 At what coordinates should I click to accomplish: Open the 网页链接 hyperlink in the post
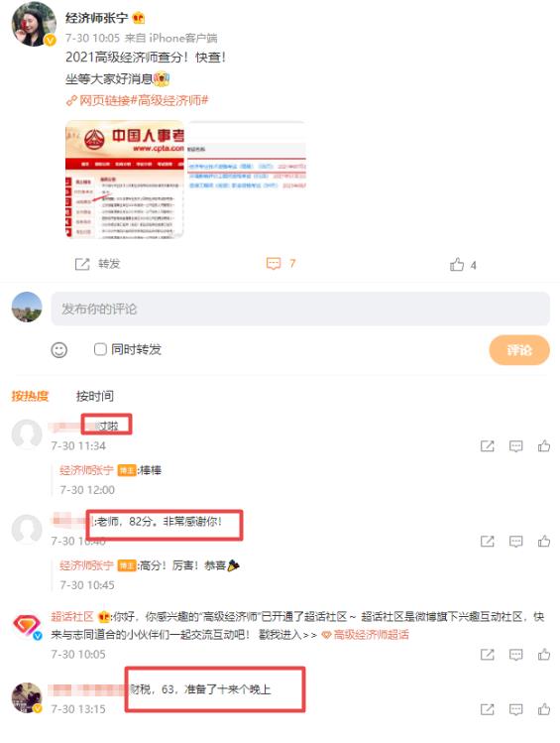click(98, 100)
